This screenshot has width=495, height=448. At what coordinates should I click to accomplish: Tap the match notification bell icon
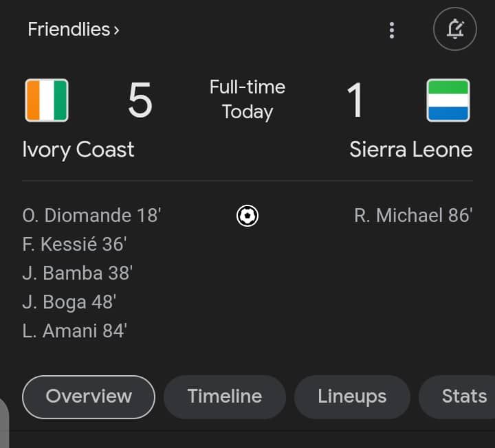pos(454,30)
